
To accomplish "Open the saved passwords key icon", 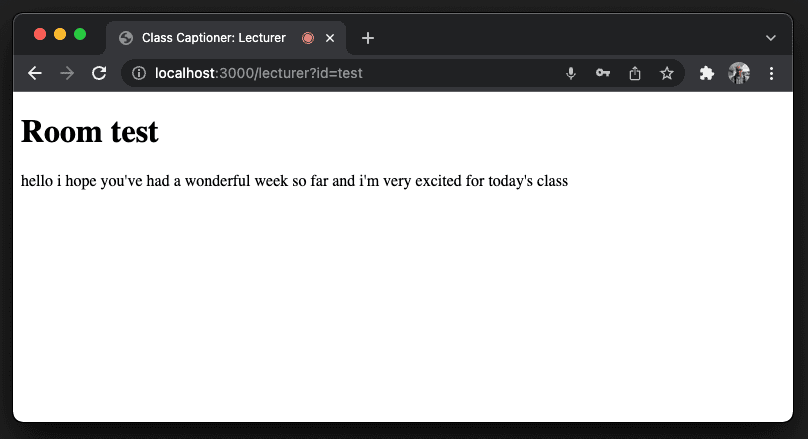I will 602,73.
